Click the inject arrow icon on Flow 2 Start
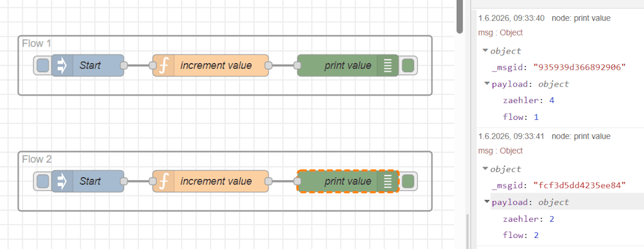The width and height of the screenshot is (644, 249). pos(62,181)
